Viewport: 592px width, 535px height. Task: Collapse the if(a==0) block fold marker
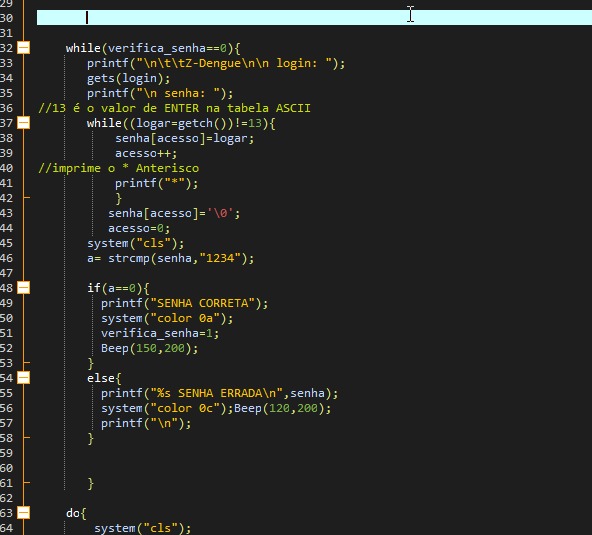[x=24, y=288]
